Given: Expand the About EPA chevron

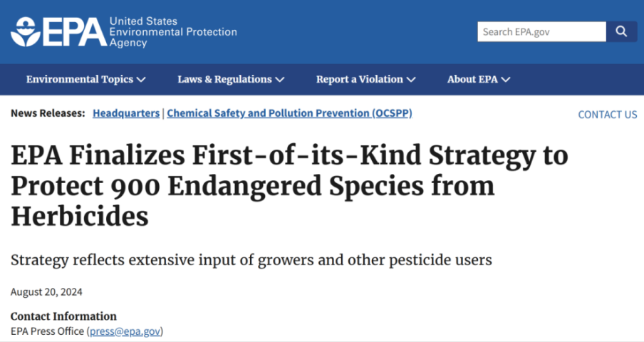Looking at the screenshot, I should [x=506, y=80].
